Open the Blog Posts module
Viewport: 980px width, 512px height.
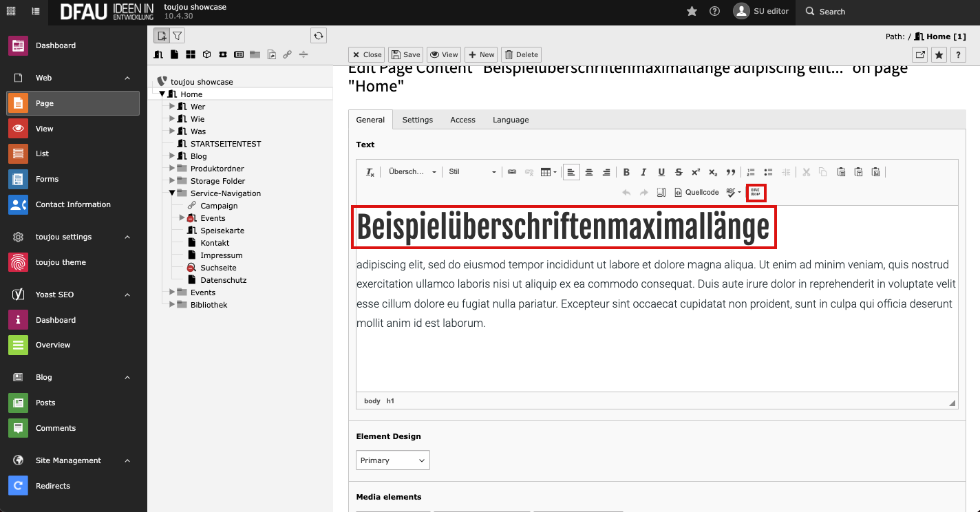[73, 403]
